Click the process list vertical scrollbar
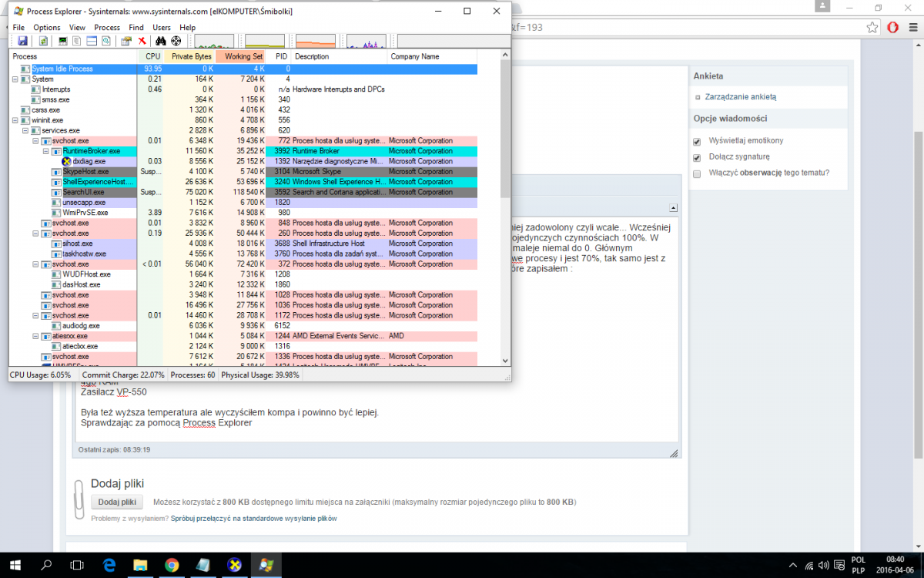The height and width of the screenshot is (578, 924). coord(505,127)
